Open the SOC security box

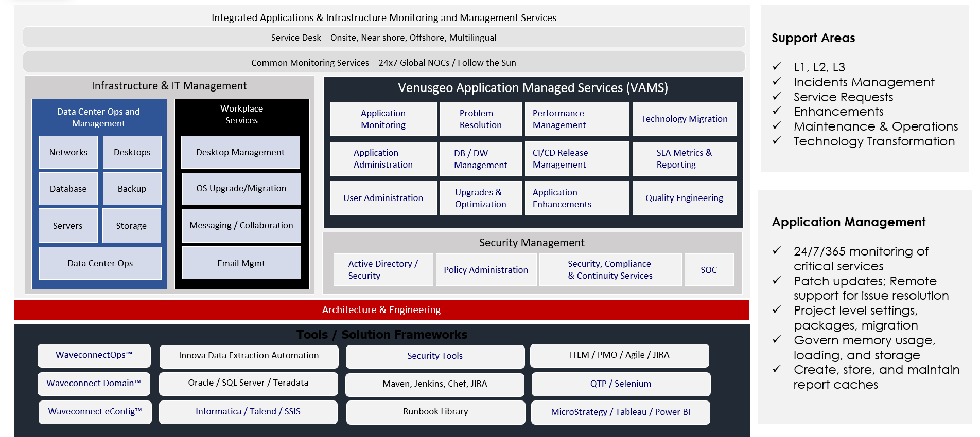point(709,269)
